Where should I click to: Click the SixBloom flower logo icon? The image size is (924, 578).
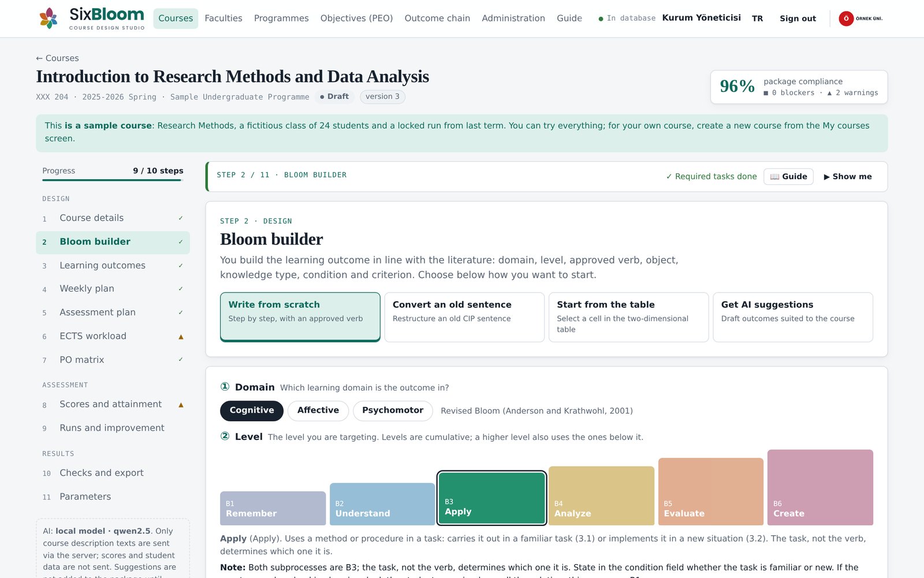tap(49, 18)
